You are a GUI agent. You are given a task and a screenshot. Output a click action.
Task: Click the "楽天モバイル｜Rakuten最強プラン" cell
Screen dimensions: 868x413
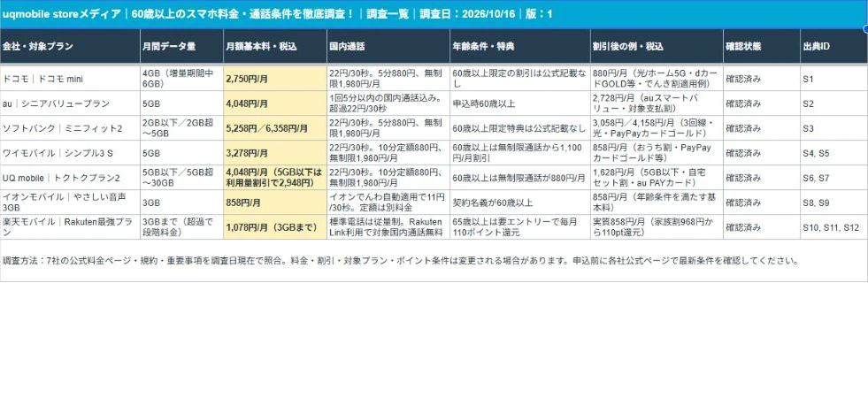click(70, 227)
